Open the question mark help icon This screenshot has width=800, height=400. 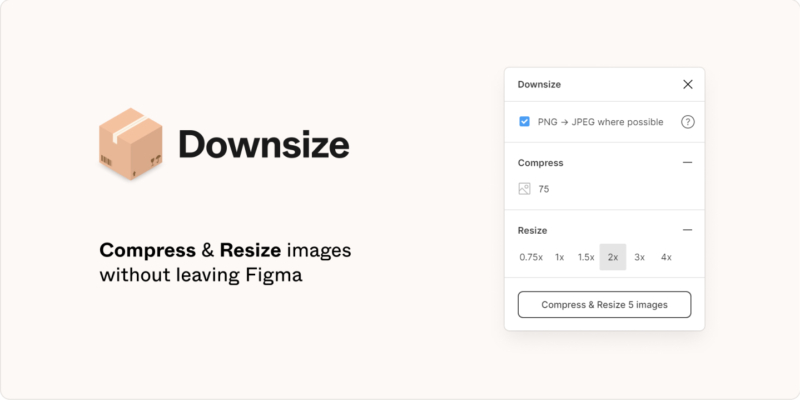click(x=688, y=122)
